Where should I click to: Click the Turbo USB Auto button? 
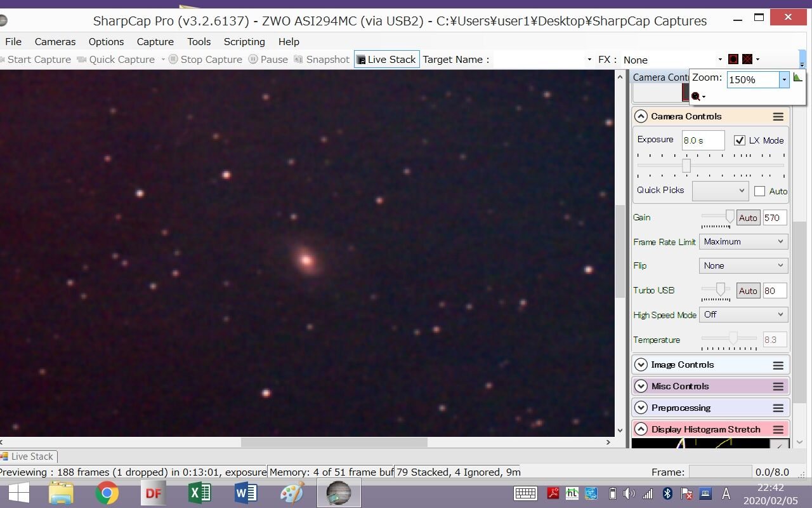tap(748, 291)
